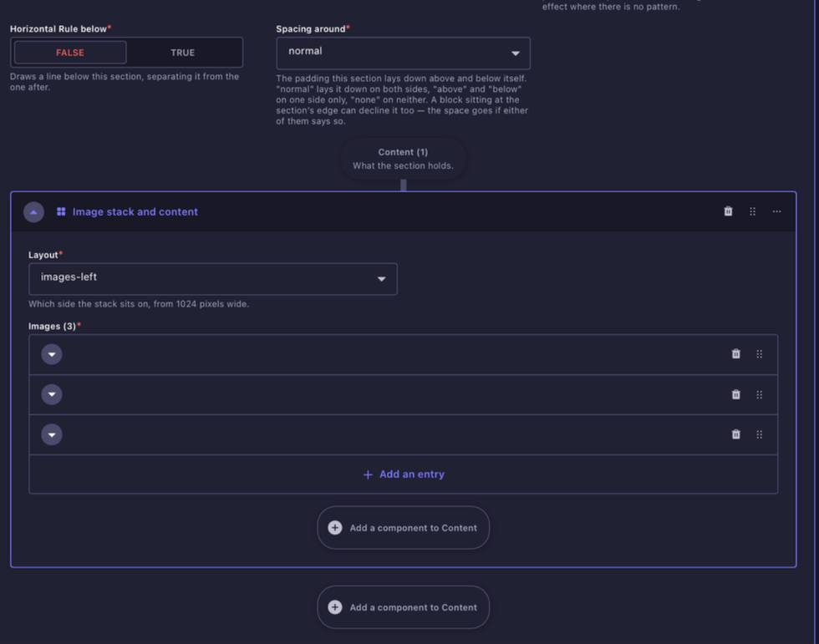Viewport: 819px width, 644px height.
Task: Click outer Add a component to Content button
Action: pyautogui.click(x=403, y=607)
